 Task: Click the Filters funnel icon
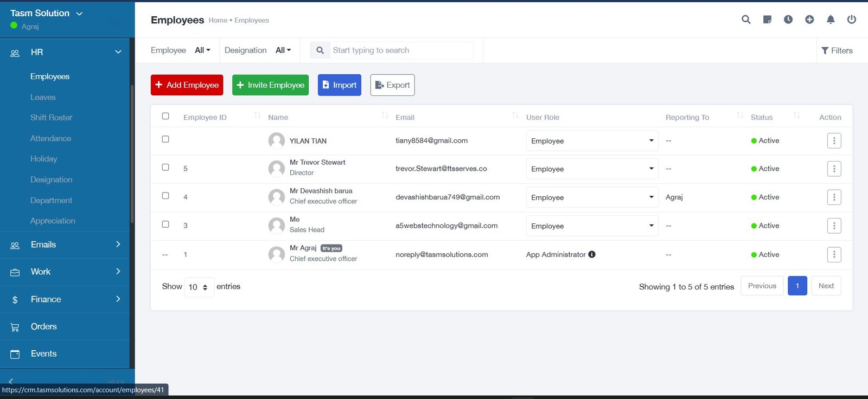pyautogui.click(x=825, y=50)
